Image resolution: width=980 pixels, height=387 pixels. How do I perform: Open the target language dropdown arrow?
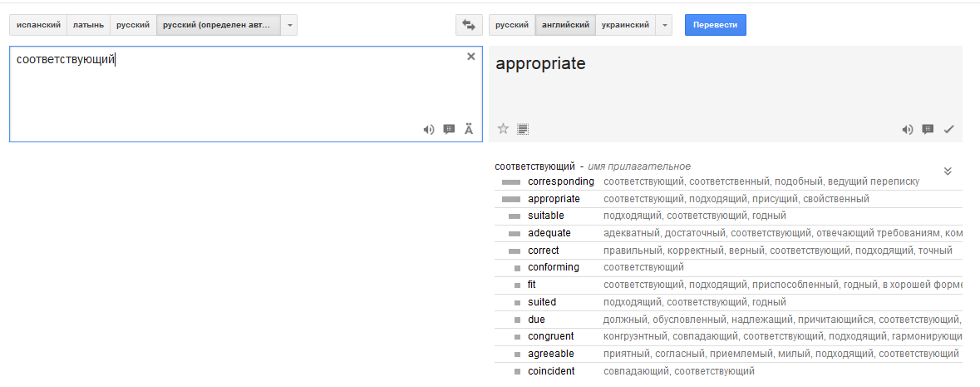[x=664, y=25]
